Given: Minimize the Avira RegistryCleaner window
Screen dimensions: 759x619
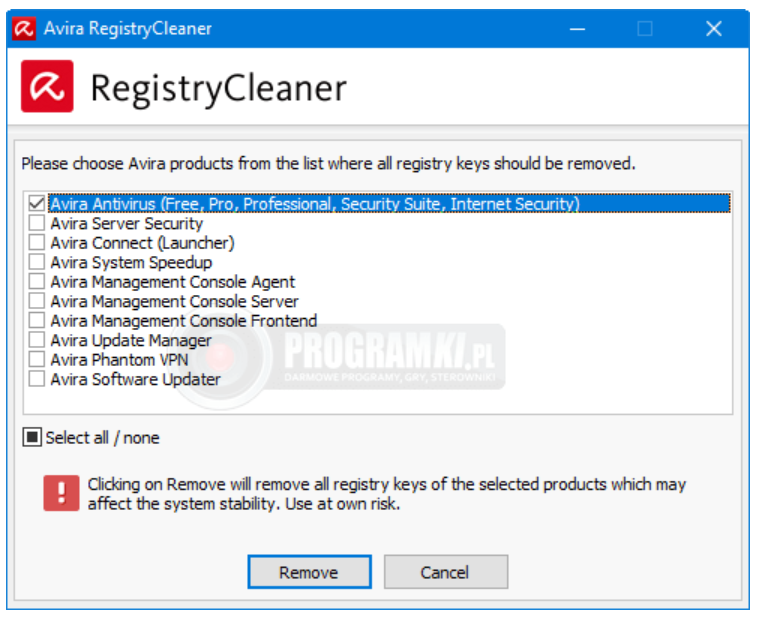Looking at the screenshot, I should pos(577,29).
